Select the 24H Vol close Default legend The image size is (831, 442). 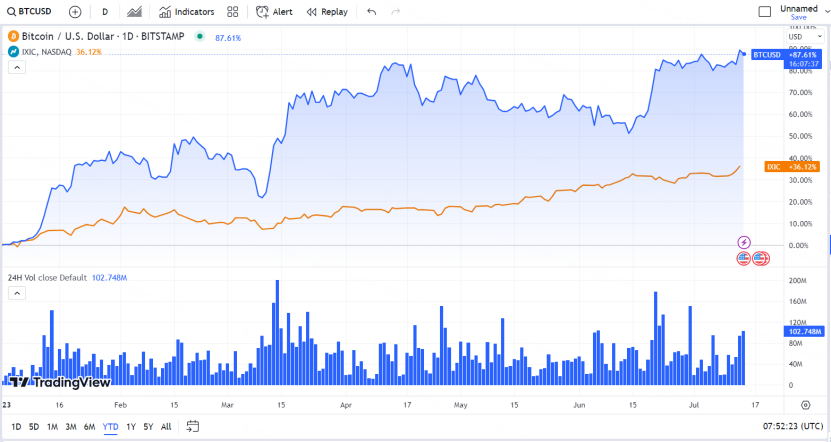click(x=47, y=278)
